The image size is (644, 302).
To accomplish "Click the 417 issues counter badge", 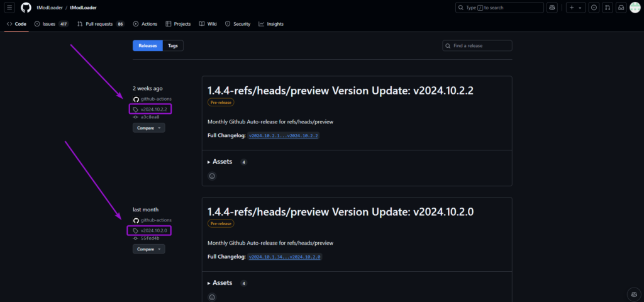I will pos(64,24).
